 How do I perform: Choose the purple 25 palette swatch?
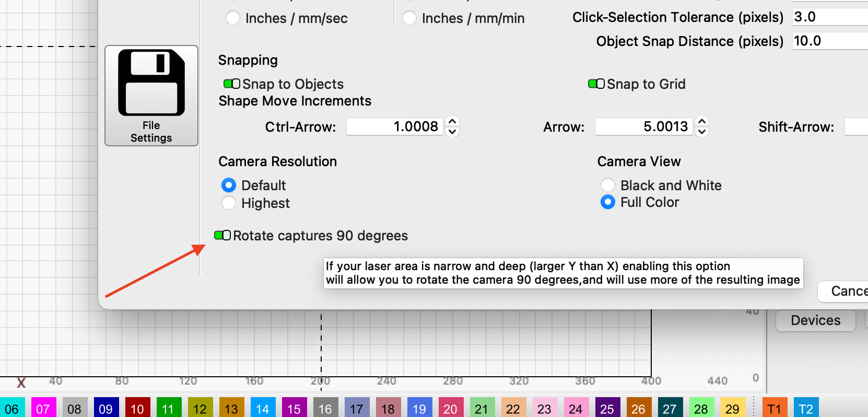tap(607, 408)
